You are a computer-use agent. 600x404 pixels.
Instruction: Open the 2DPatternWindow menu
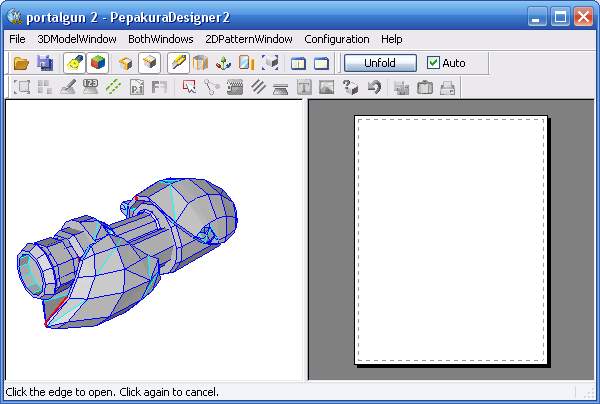pos(249,39)
